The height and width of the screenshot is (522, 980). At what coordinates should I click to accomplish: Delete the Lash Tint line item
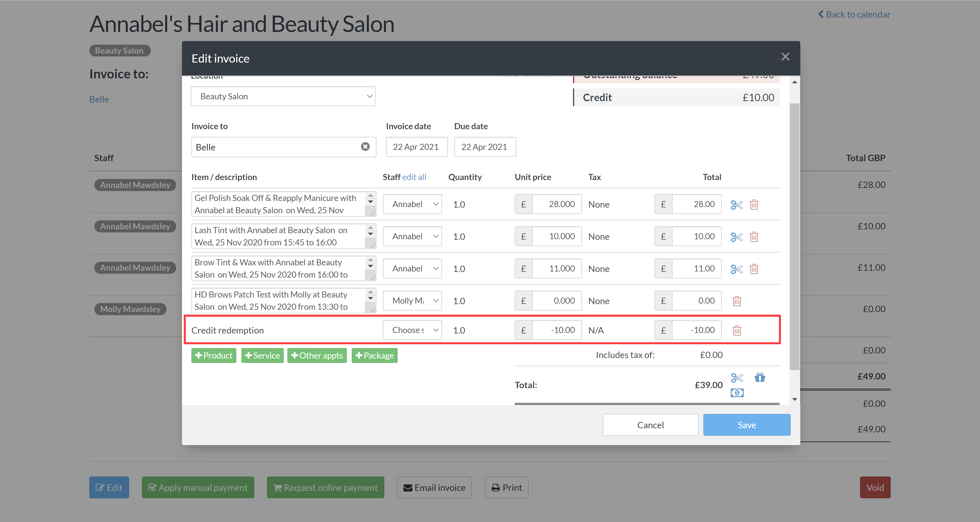[754, 237]
